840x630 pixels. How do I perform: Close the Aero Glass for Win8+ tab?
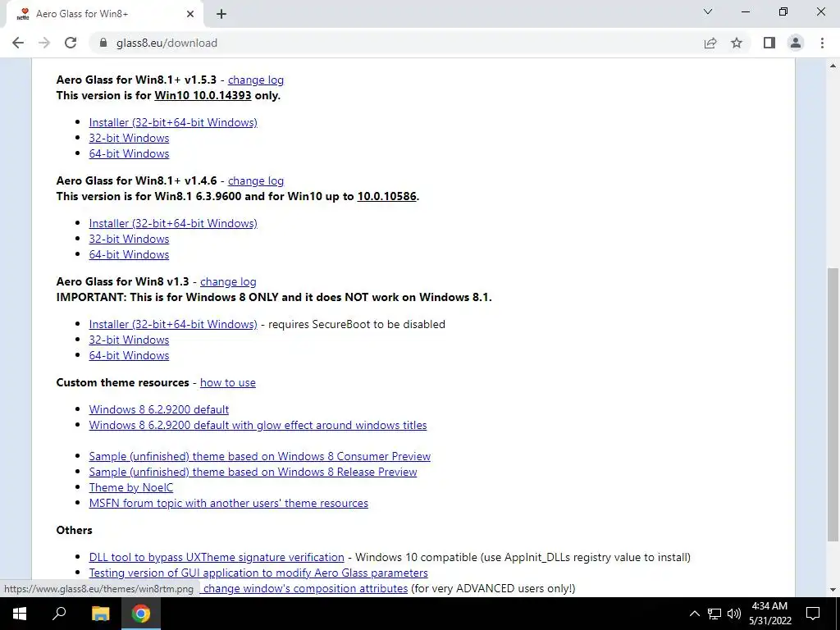point(190,14)
